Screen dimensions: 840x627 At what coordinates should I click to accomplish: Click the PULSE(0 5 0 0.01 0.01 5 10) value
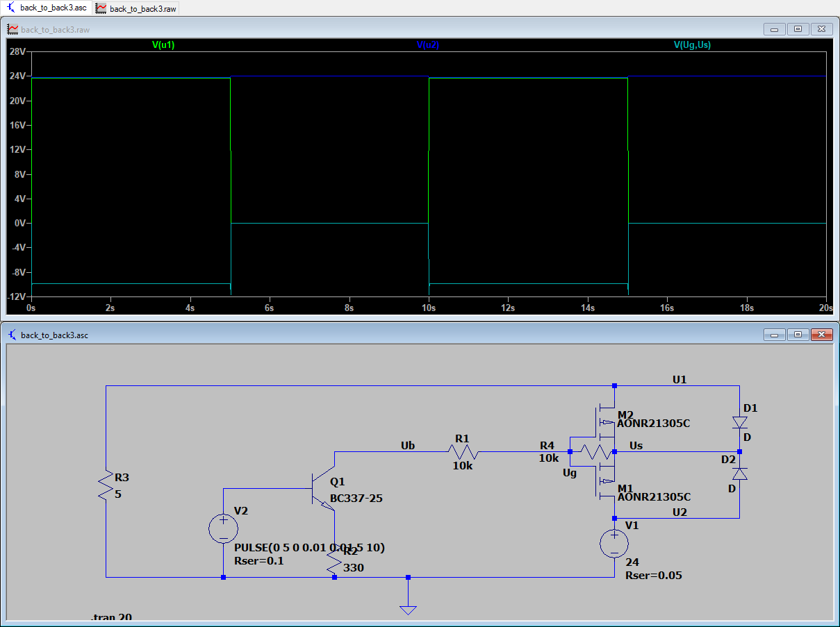tap(310, 548)
